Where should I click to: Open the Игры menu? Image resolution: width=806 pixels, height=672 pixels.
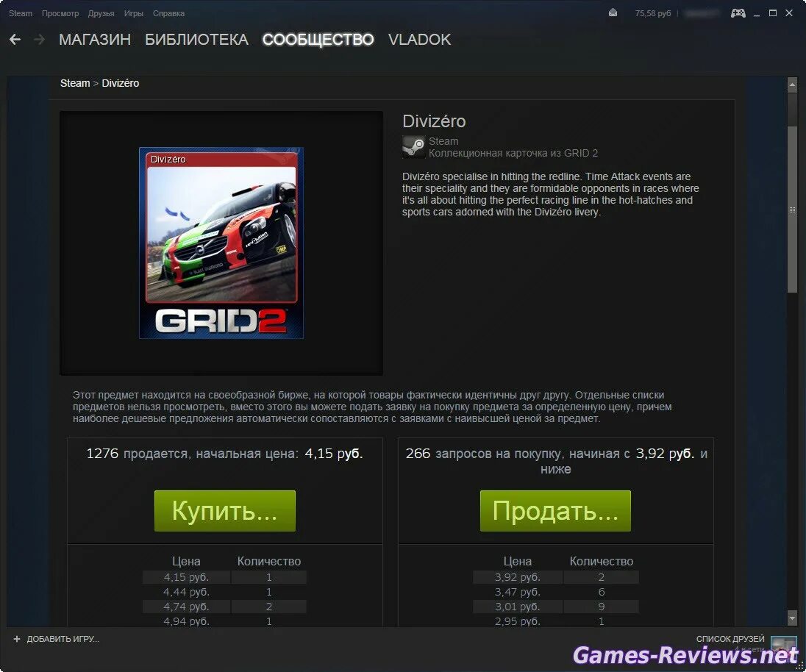click(x=134, y=13)
